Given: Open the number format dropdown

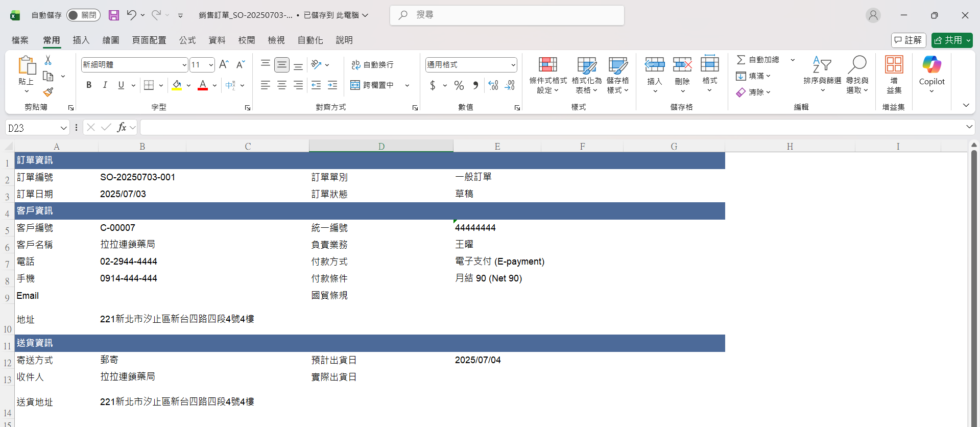Looking at the screenshot, I should pos(513,65).
